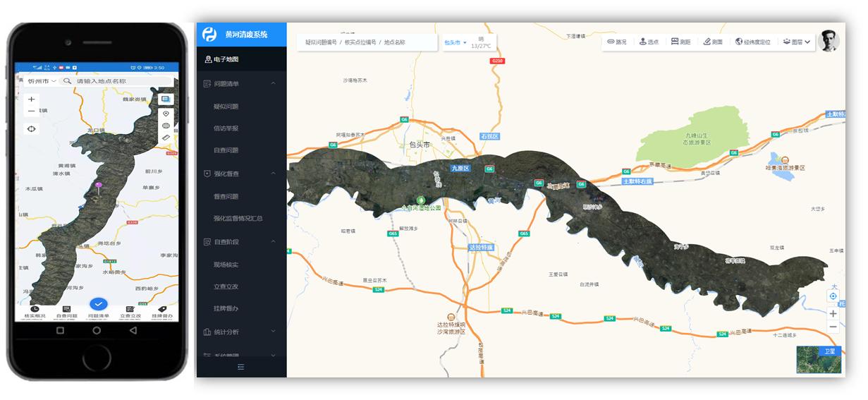868x400 pixels.
Task: Click the 测面 area measuring tool
Action: pos(713,42)
